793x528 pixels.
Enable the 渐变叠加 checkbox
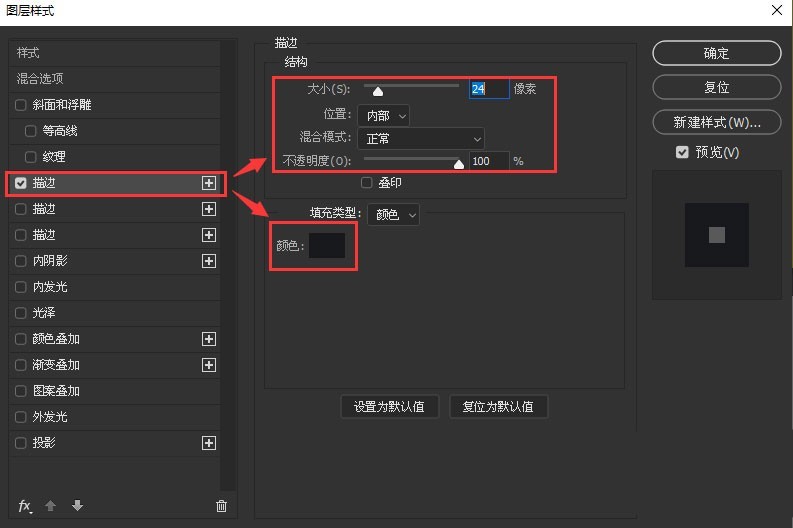click(21, 365)
